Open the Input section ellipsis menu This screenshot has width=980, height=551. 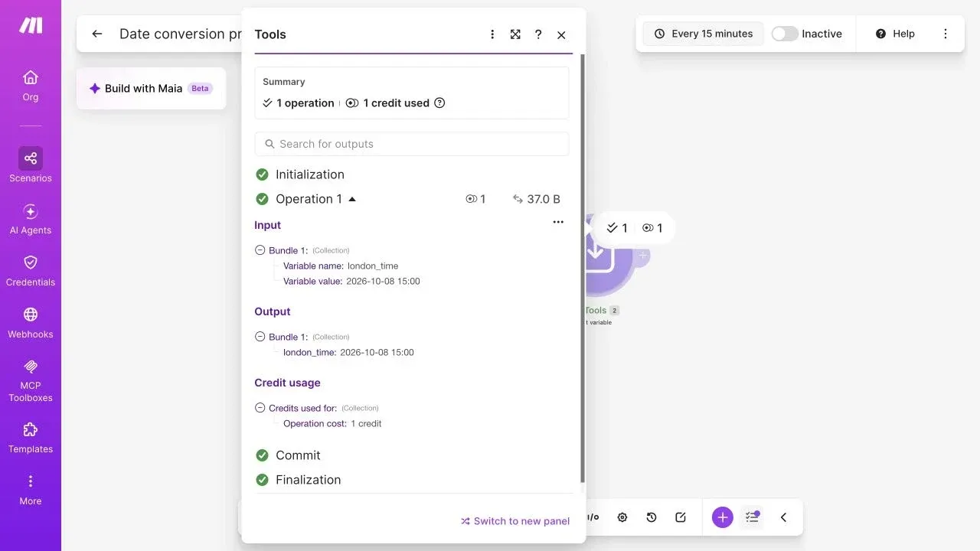(558, 222)
